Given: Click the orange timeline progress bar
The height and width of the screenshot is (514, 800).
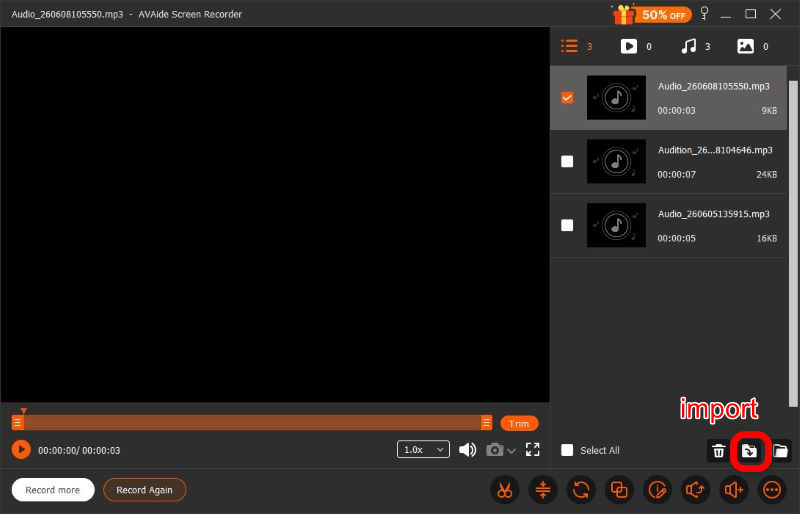Looking at the screenshot, I should pos(252,423).
